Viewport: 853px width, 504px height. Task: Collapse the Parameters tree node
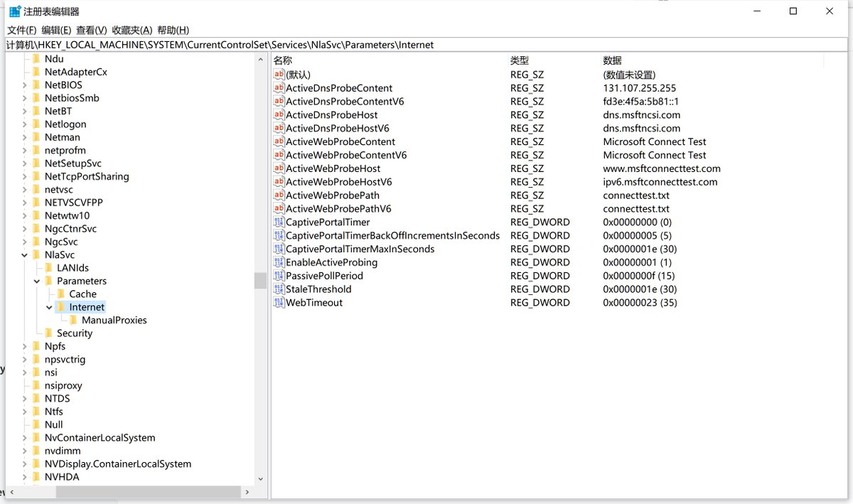coord(37,281)
